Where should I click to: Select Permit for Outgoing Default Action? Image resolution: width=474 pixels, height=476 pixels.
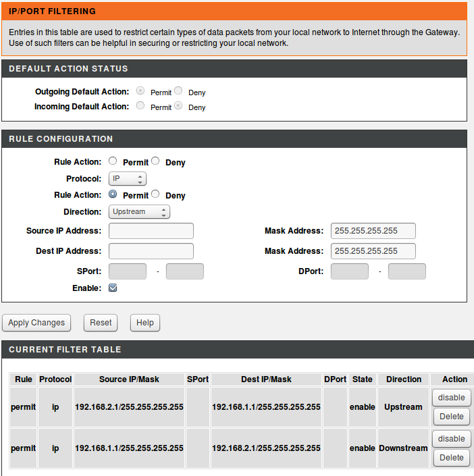(140, 90)
